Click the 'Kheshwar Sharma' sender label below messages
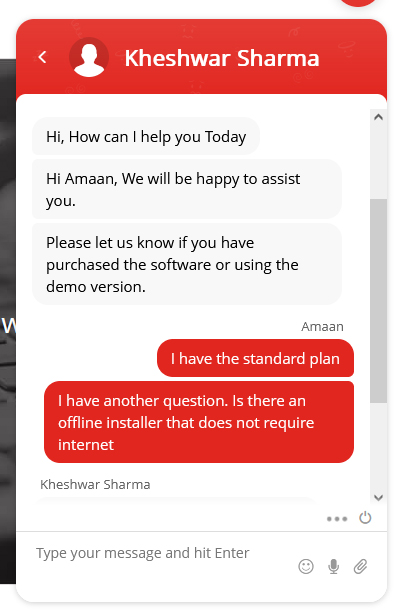Screen dimensions: 400x616 click(95, 484)
